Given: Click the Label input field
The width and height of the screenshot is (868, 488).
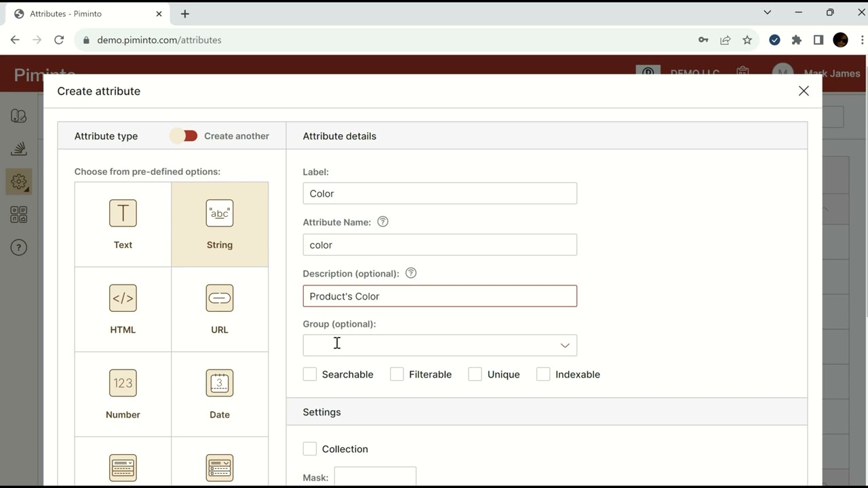Looking at the screenshot, I should click(x=440, y=193).
